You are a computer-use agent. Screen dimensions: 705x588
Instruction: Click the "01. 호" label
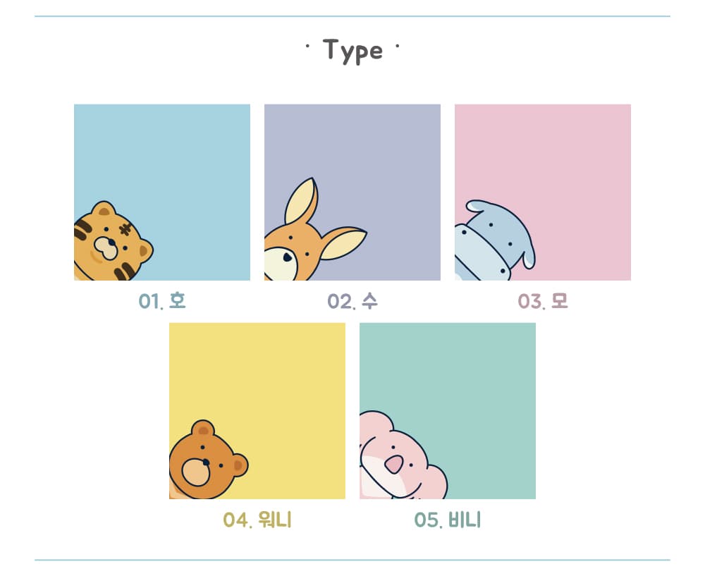(x=162, y=301)
